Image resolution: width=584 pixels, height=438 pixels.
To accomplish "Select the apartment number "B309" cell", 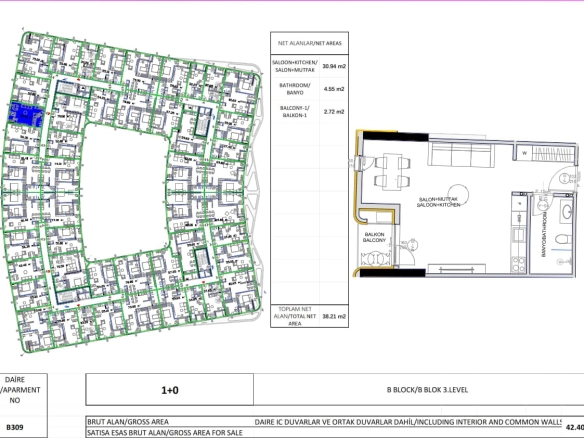I will [15, 427].
